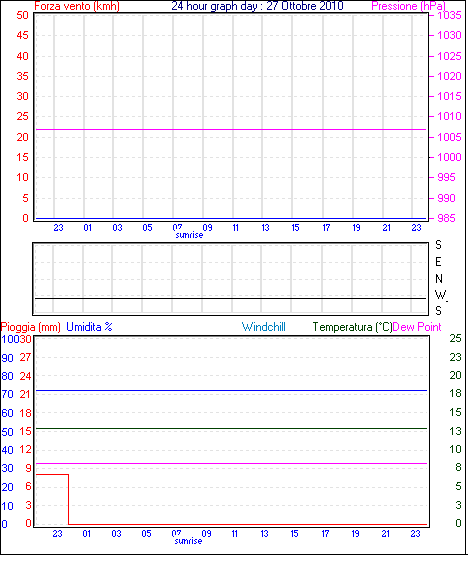Click the magenta dew point line in bottom graph
468x566 pixels.
point(231,463)
